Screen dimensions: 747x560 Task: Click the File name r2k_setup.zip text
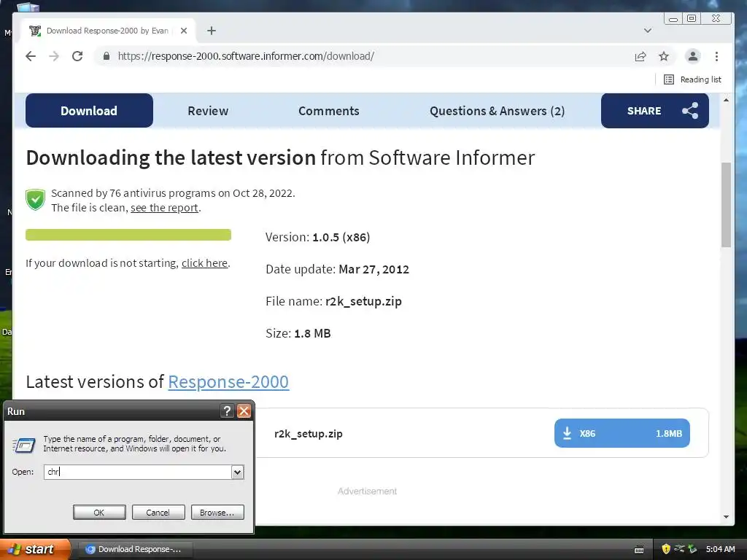pos(333,301)
